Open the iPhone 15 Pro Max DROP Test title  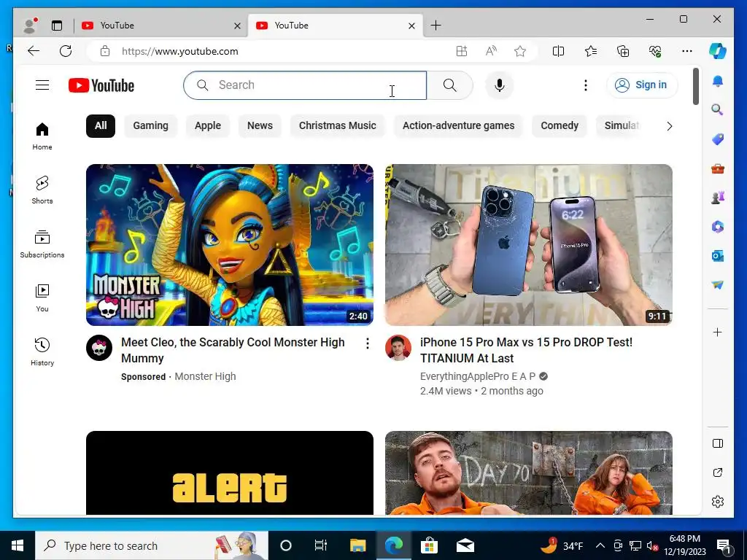pos(526,350)
